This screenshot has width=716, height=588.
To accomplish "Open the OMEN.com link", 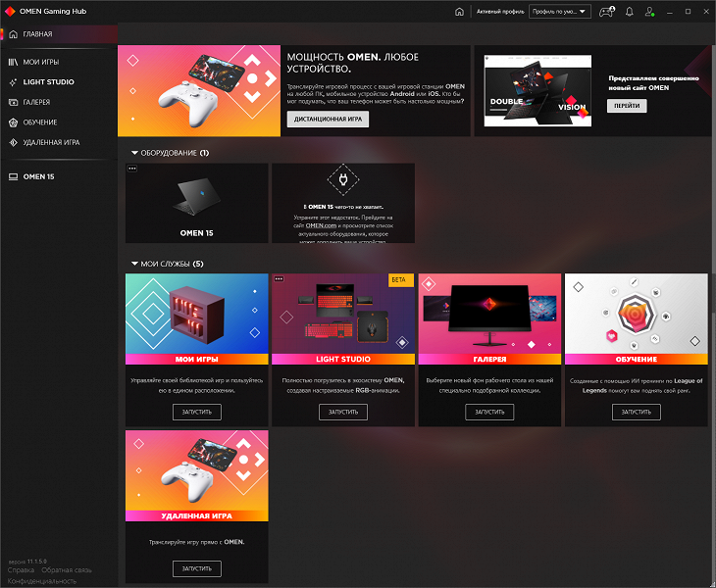I will pos(321,225).
